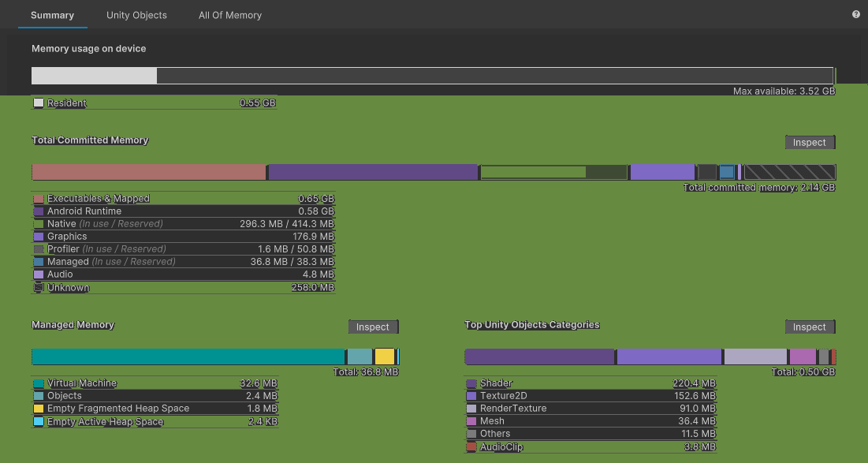
Task: Inspect the Managed Memory details
Action: [373, 327]
